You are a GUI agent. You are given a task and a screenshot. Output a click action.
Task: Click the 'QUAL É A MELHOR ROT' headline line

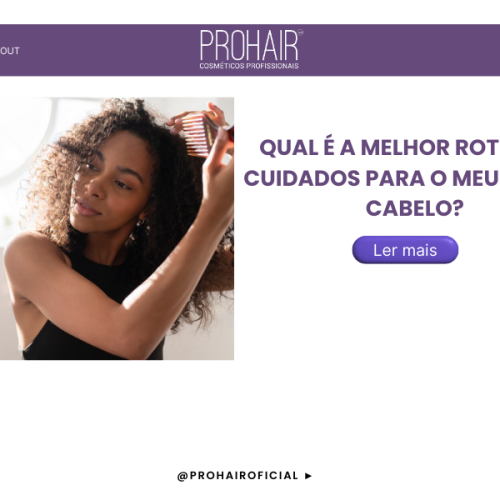tap(379, 148)
